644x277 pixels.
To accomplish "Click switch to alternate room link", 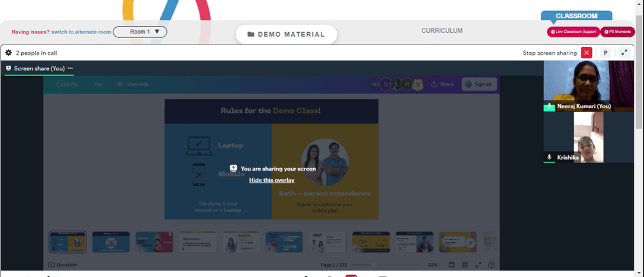I will (81, 32).
